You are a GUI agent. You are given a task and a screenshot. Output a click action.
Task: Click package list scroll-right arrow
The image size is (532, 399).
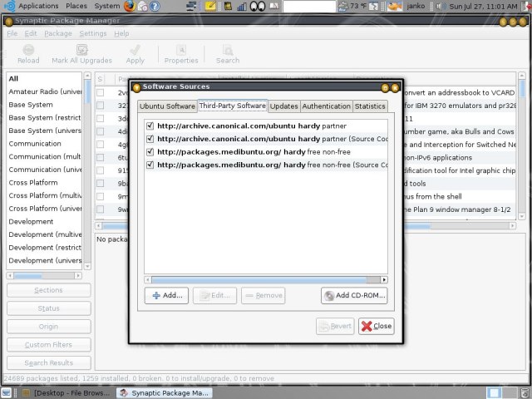[513, 225]
